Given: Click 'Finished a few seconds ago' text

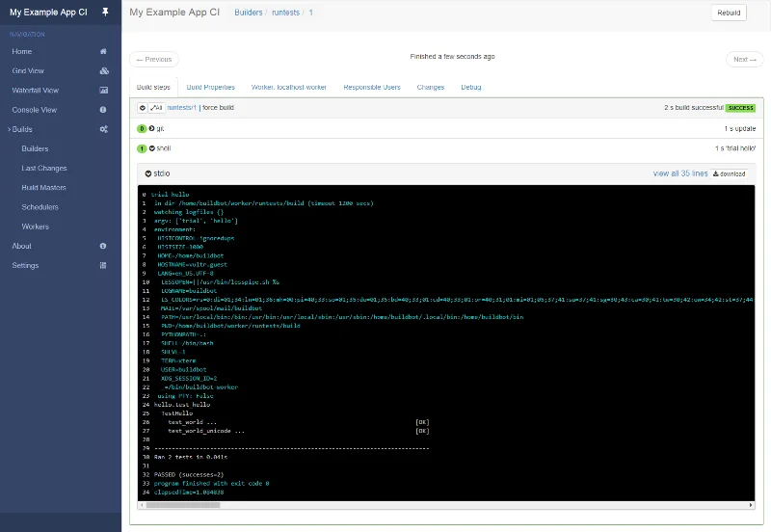Looking at the screenshot, I should click(x=452, y=57).
